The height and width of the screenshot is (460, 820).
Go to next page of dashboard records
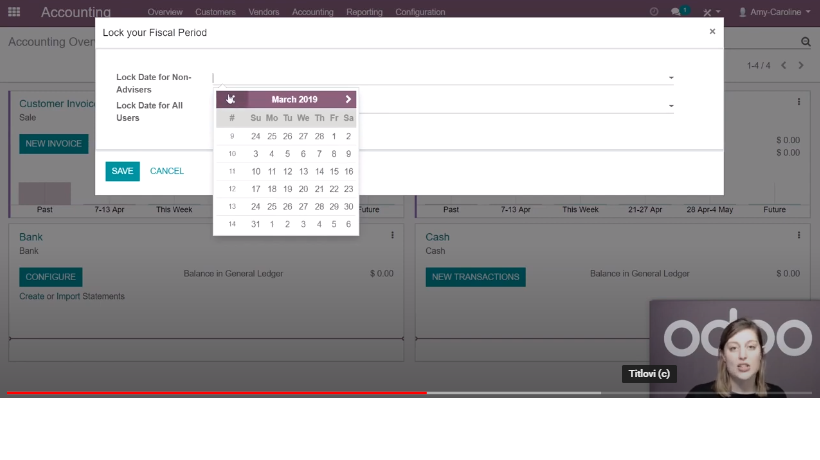[801, 65]
